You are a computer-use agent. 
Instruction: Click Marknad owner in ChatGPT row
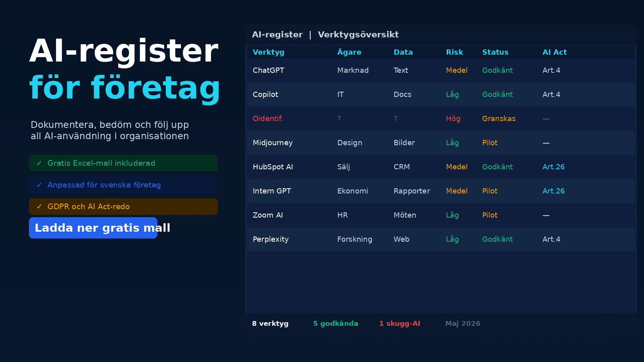(x=353, y=70)
